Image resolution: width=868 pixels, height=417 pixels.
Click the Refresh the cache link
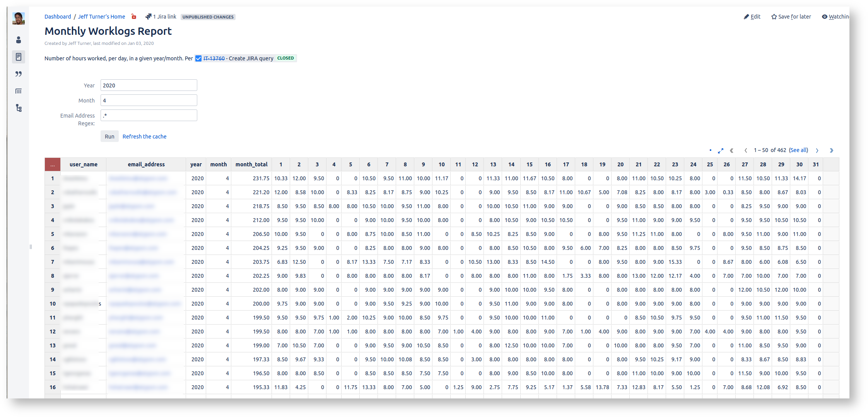pos(144,137)
